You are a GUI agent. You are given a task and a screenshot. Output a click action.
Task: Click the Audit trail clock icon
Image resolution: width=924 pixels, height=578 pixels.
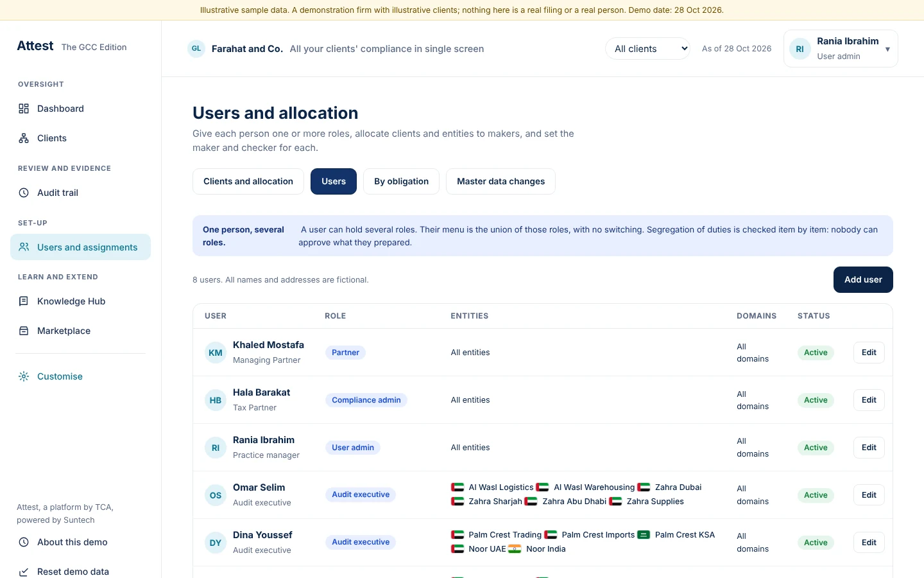pos(24,193)
